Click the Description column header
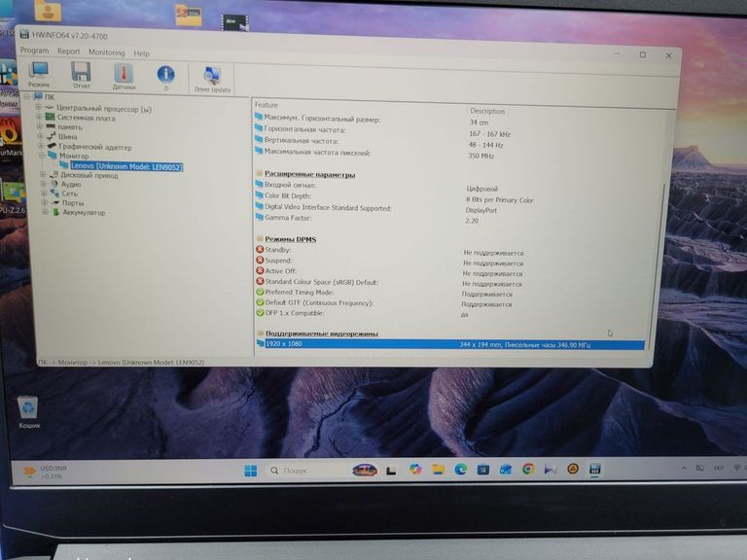 point(487,111)
